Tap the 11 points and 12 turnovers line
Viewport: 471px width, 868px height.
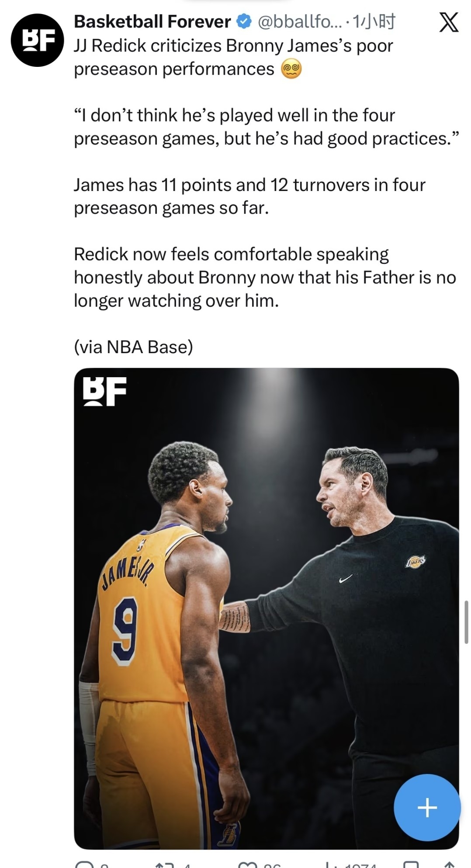click(249, 196)
